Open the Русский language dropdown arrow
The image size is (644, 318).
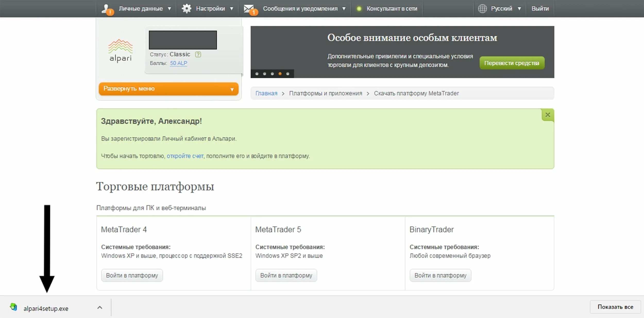pyautogui.click(x=519, y=9)
